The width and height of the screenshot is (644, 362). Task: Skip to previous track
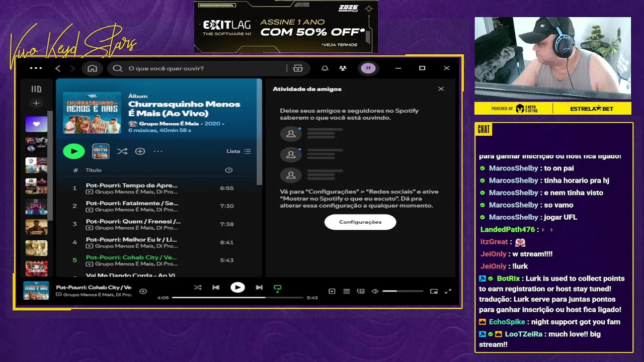[216, 288]
